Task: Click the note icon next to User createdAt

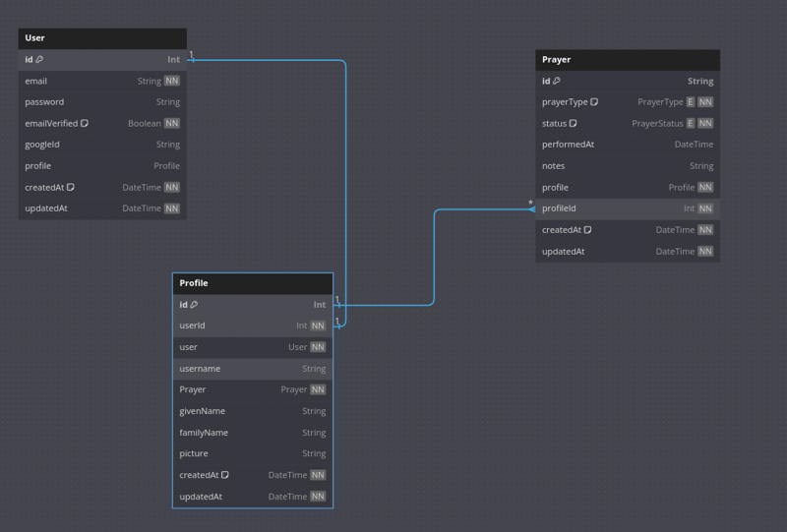Action: pyautogui.click(x=71, y=187)
